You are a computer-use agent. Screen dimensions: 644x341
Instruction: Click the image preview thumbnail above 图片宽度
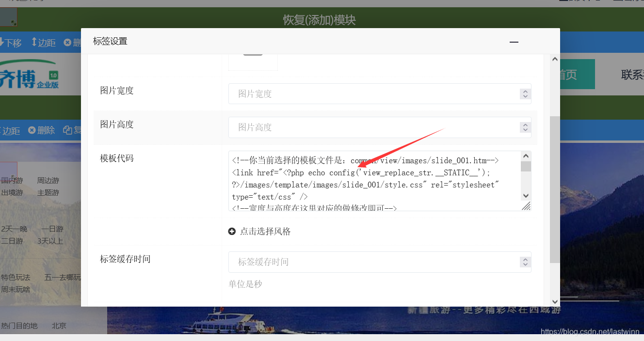click(x=253, y=62)
